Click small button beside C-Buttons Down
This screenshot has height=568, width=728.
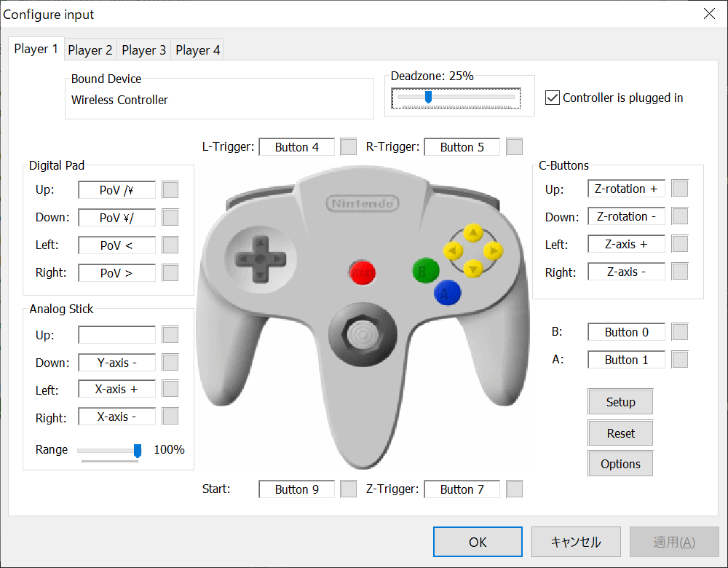(680, 216)
